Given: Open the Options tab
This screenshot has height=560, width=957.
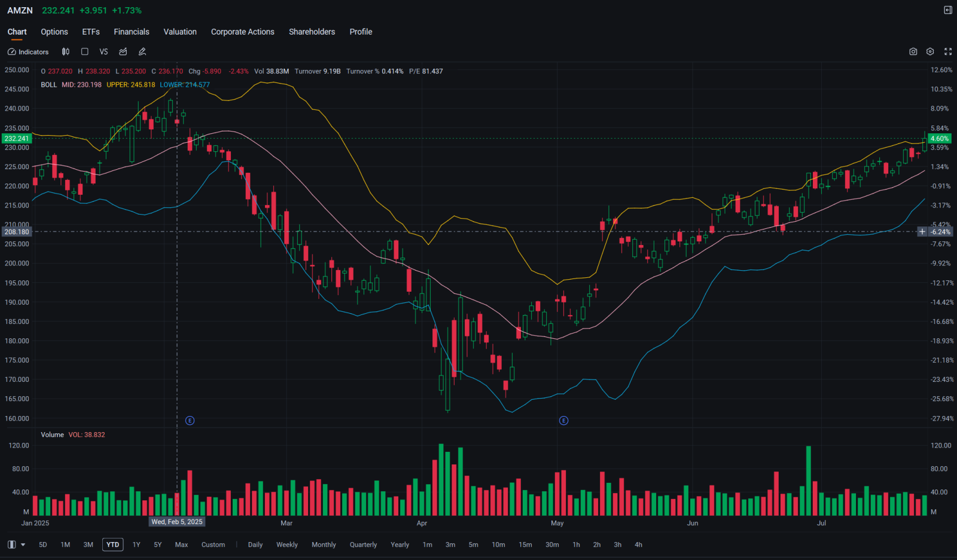Looking at the screenshot, I should point(54,32).
